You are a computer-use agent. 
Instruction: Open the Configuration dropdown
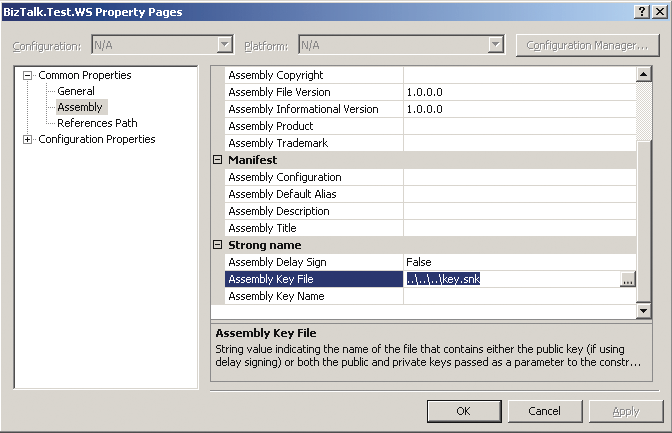point(225,45)
